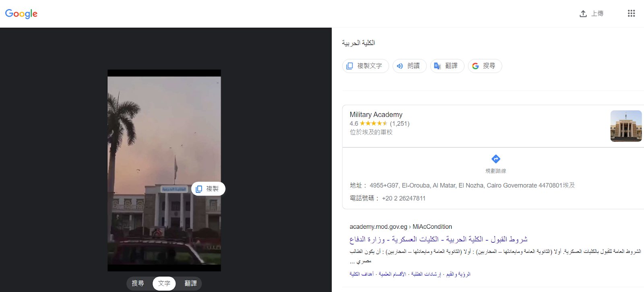644x292 pixels.
Task: Click the 複製 popup on the image
Action: tap(208, 189)
